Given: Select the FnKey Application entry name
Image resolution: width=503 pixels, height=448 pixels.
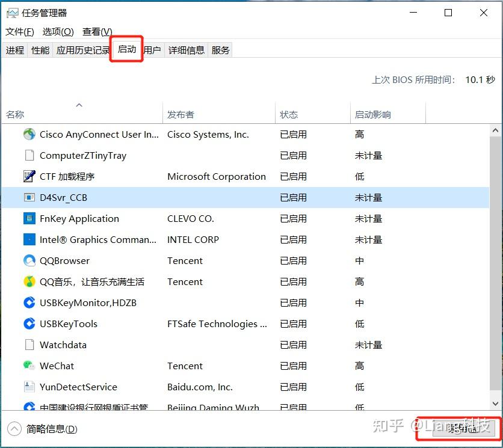Looking at the screenshot, I should click(x=79, y=219).
